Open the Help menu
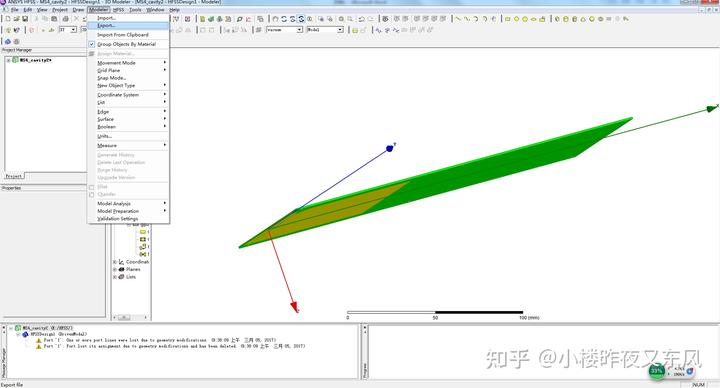720x388 pixels. click(174, 9)
